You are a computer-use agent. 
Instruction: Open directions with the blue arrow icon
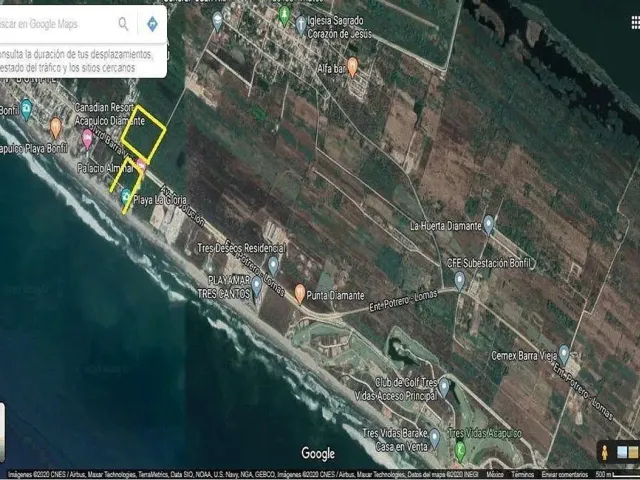(152, 24)
